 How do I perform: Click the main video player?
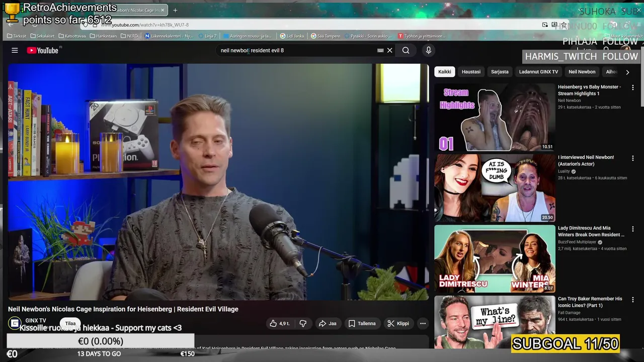pyautogui.click(x=218, y=182)
